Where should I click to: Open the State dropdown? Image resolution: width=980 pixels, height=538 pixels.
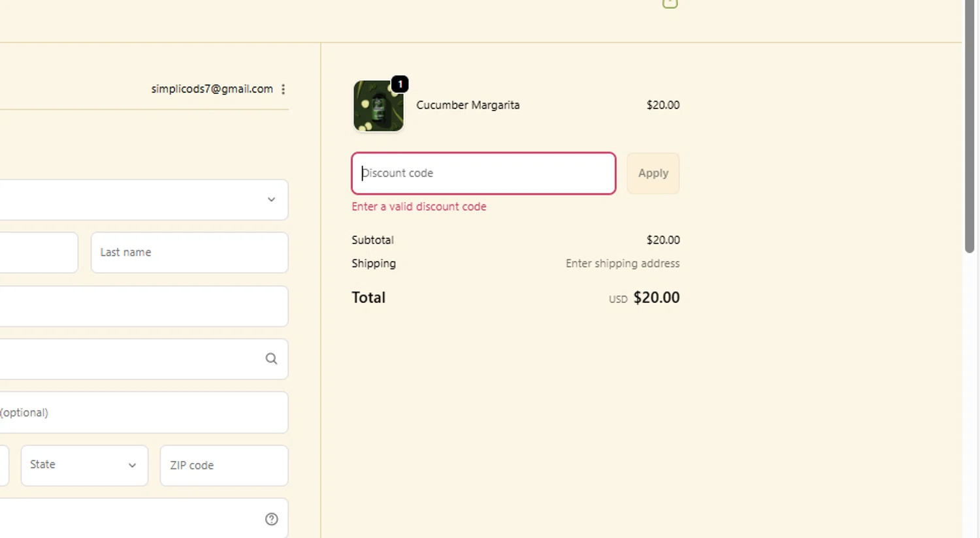(x=84, y=466)
